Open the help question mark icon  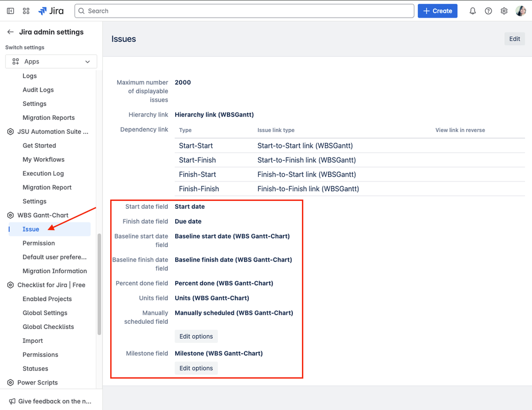[488, 11]
